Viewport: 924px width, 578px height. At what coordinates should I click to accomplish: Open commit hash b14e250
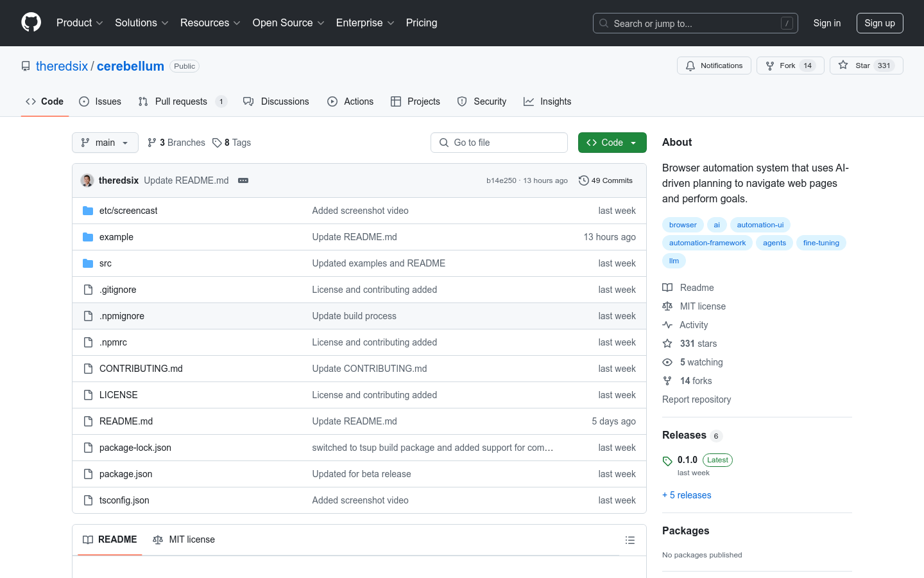(x=501, y=180)
